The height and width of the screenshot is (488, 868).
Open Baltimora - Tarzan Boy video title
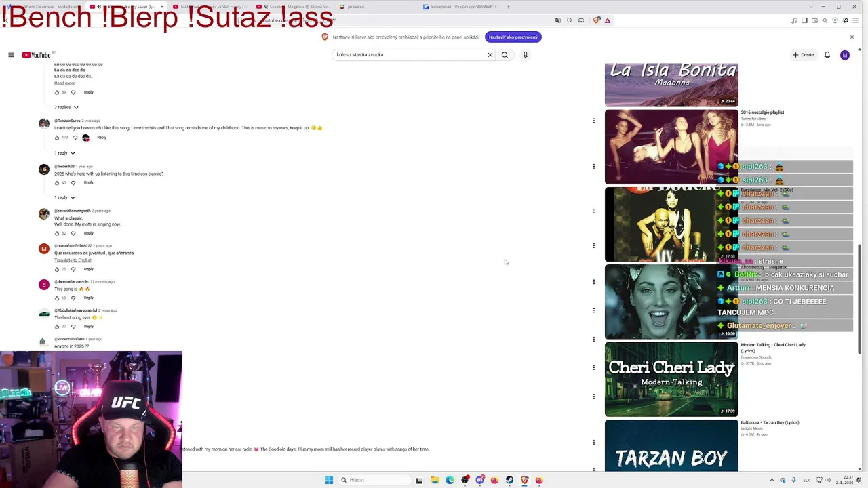(x=770, y=422)
